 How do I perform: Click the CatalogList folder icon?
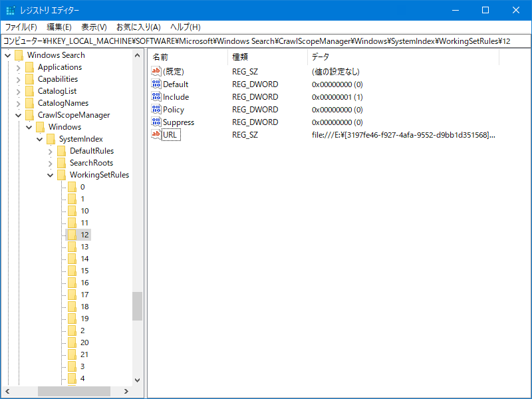pyautogui.click(x=29, y=91)
